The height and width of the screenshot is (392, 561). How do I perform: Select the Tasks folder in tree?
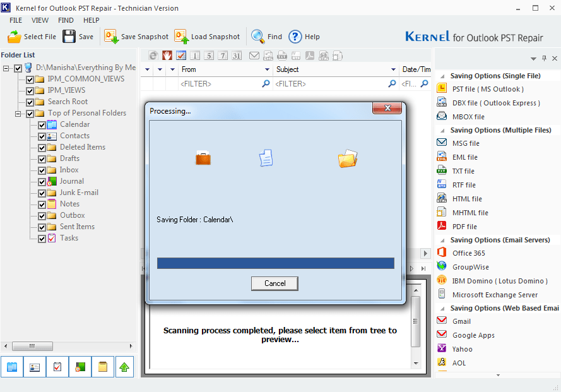69,238
